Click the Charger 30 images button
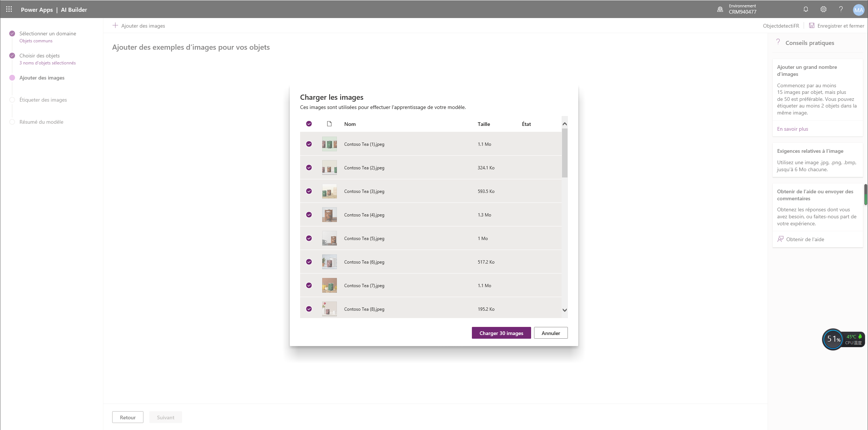The height and width of the screenshot is (430, 868). pos(501,333)
